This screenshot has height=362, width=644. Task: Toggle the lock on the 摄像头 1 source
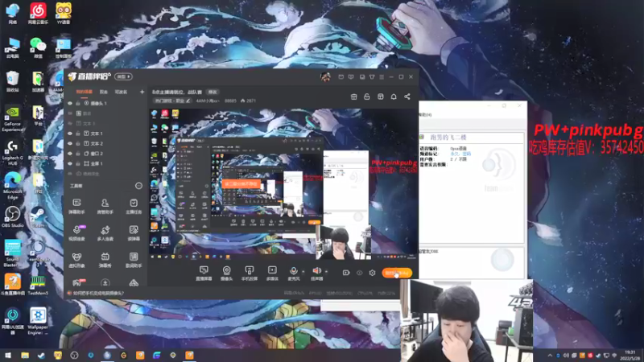[x=78, y=104]
